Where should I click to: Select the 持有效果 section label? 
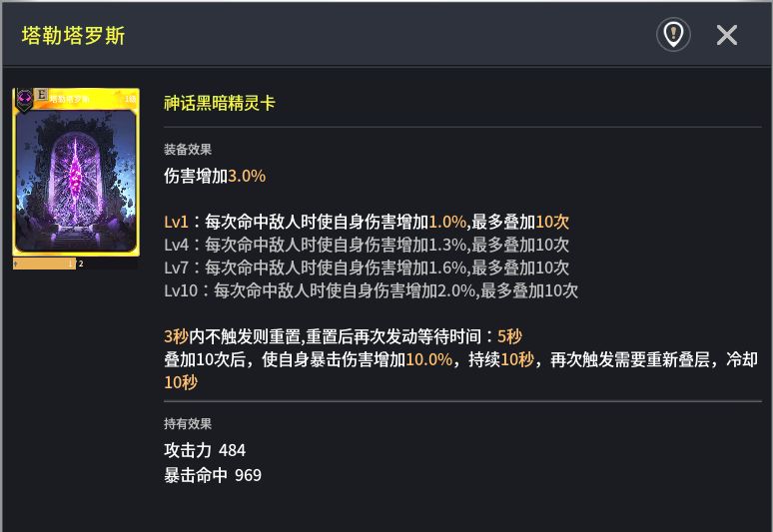point(188,423)
